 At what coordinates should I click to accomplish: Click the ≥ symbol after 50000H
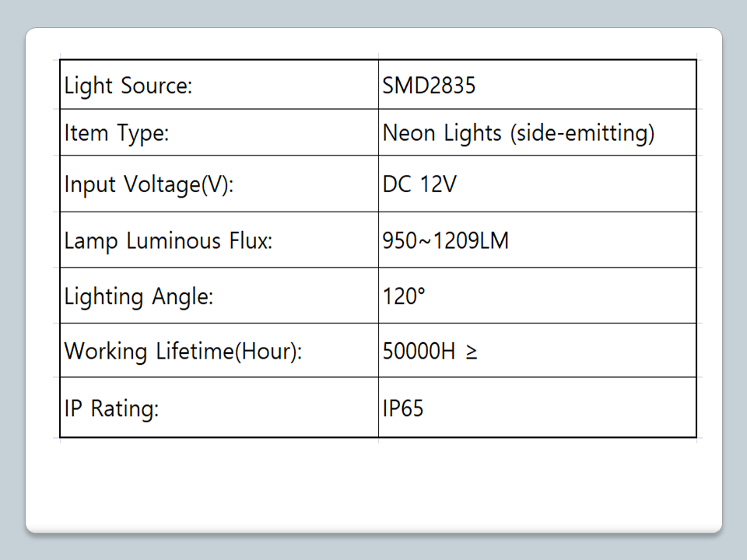click(472, 352)
